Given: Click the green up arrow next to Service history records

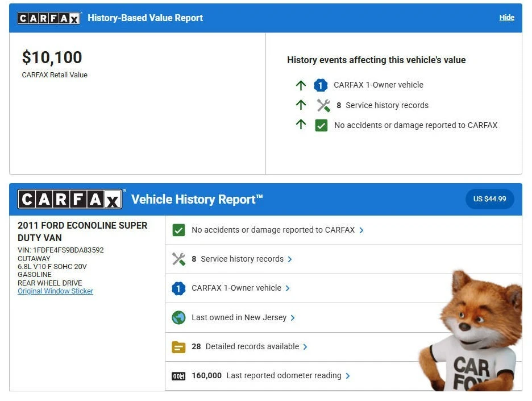Looking at the screenshot, I should point(301,105).
